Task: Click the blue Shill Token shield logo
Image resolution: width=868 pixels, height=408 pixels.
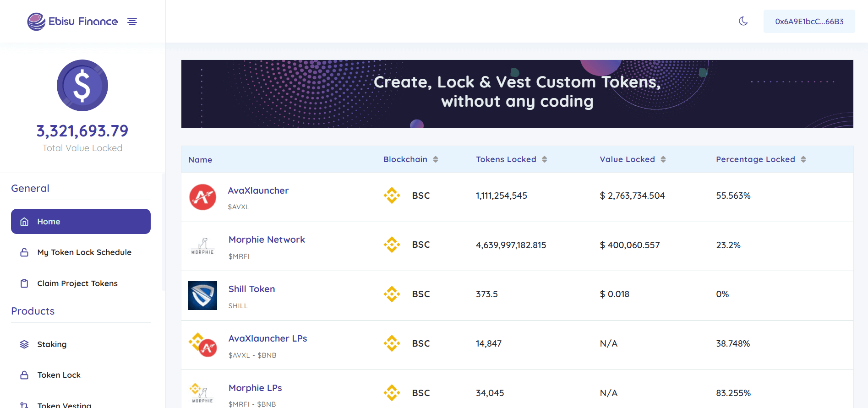Action: [202, 295]
